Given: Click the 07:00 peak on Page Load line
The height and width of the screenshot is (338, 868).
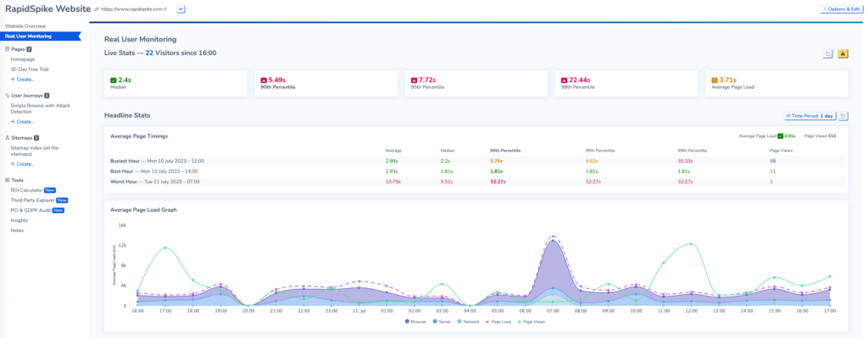Looking at the screenshot, I should pyautogui.click(x=553, y=236).
